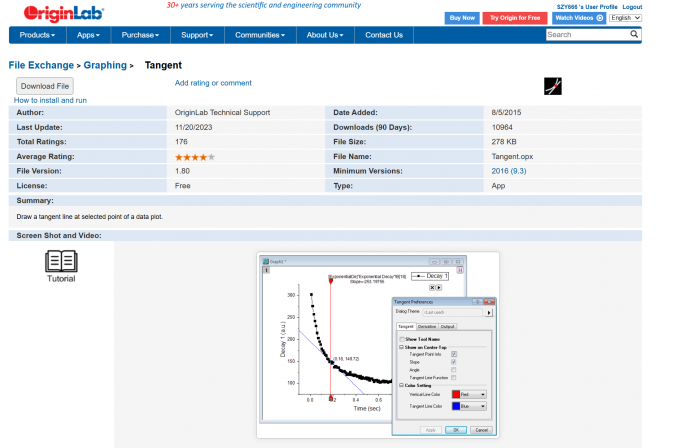Click the Summary description text

(x=90, y=216)
